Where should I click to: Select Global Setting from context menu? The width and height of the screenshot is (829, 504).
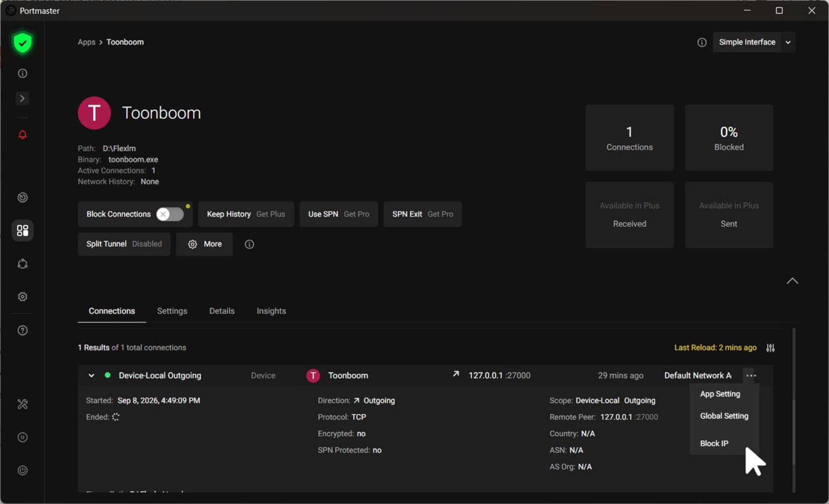(x=724, y=416)
